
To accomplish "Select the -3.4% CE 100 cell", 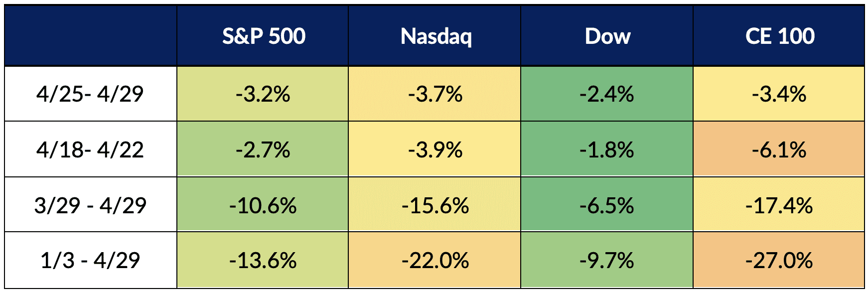I will click(779, 94).
